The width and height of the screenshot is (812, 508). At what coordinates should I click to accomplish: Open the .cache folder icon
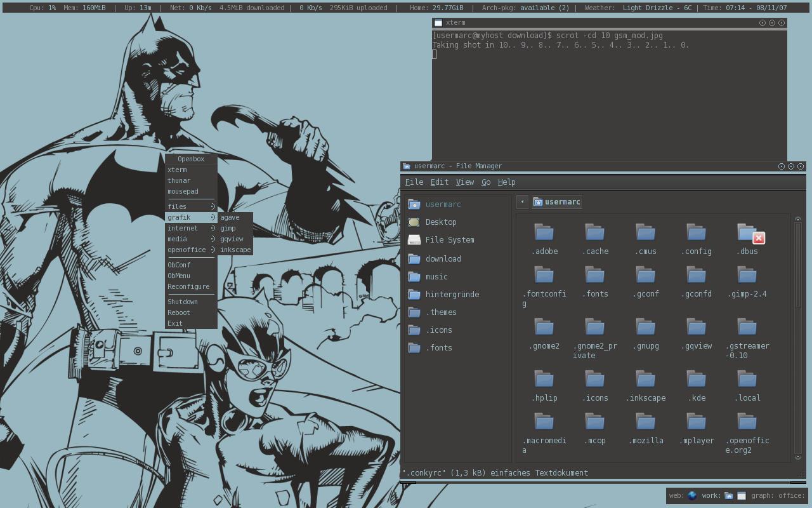click(x=595, y=232)
